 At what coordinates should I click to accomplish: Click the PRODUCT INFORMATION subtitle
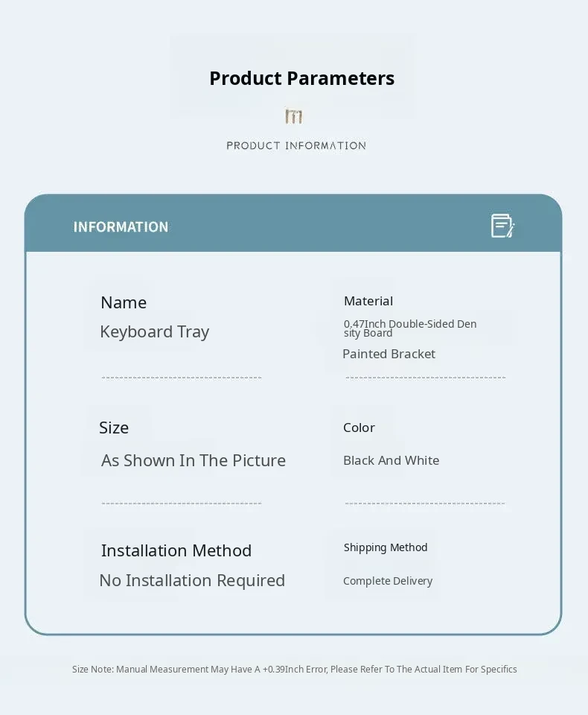click(296, 145)
